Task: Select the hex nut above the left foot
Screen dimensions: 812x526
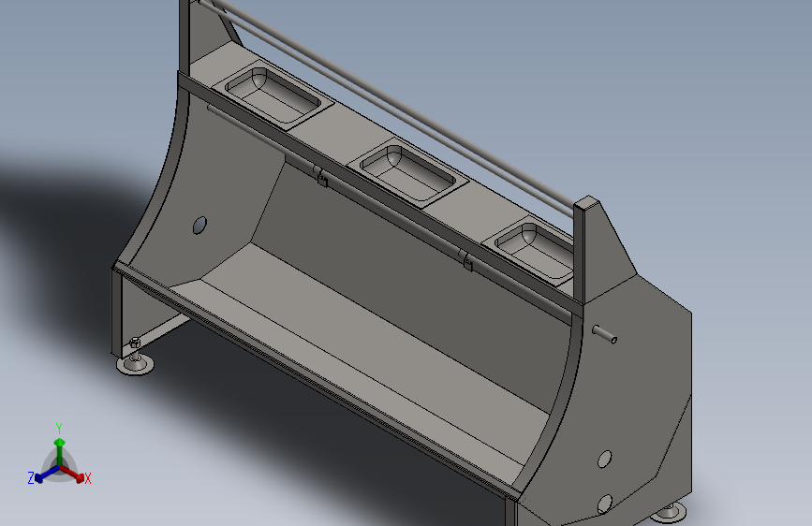Action: pos(134,343)
